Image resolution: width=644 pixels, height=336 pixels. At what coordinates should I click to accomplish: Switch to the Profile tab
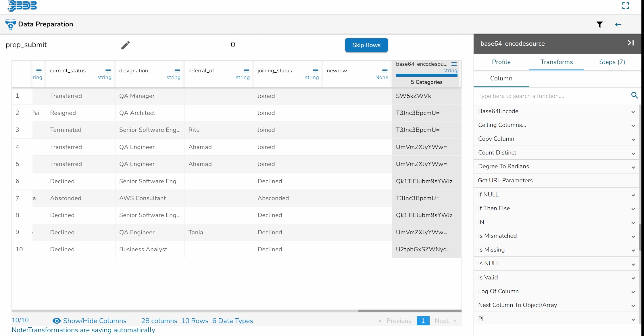coord(501,62)
